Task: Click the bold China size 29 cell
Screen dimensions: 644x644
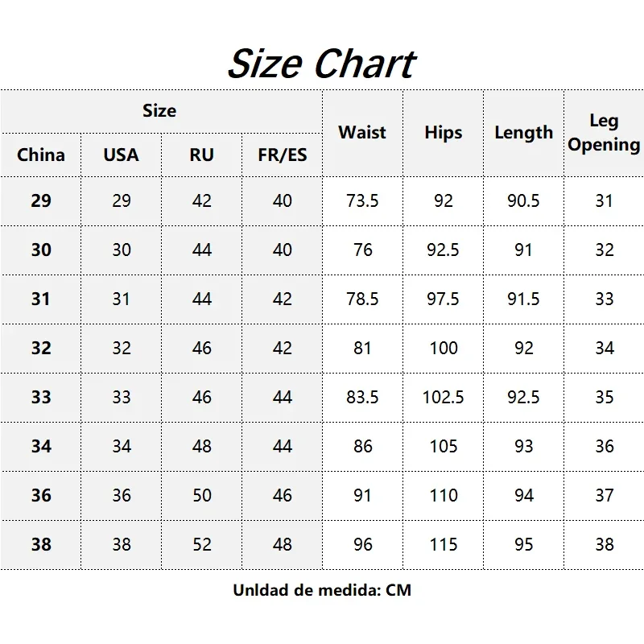Action: 41,200
